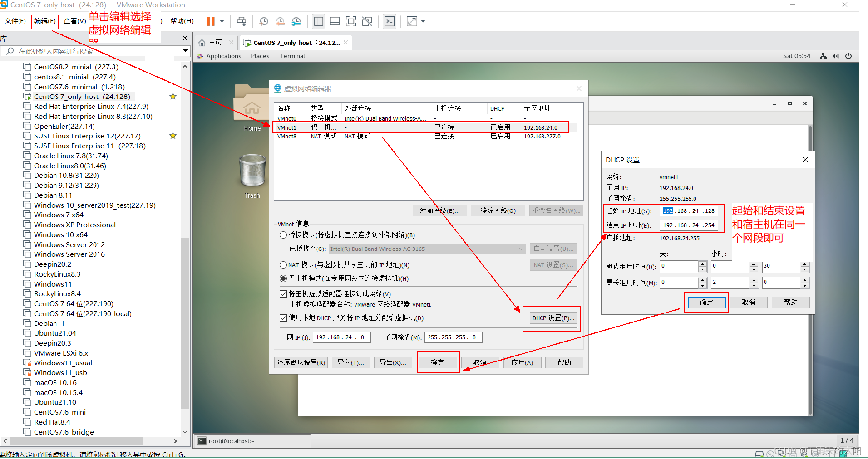The image size is (868, 459).
Task: Disable 使用本地DHCP服务 checkbox
Action: click(283, 318)
